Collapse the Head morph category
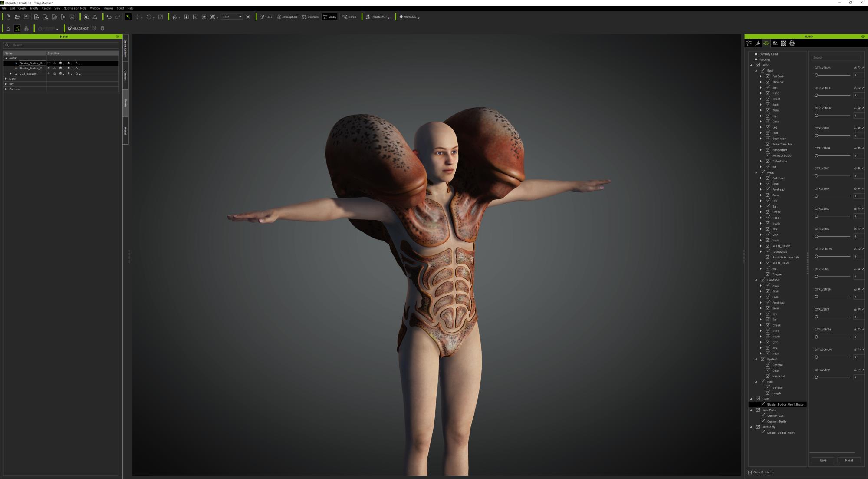Screen dimensions: 868x479 coord(756,172)
